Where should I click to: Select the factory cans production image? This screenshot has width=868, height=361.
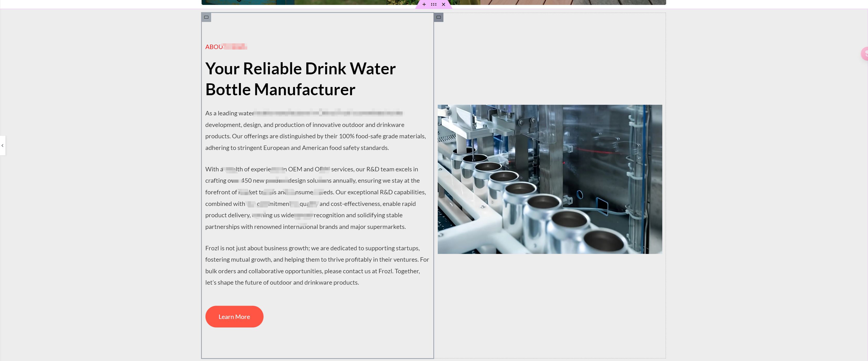pos(550,179)
